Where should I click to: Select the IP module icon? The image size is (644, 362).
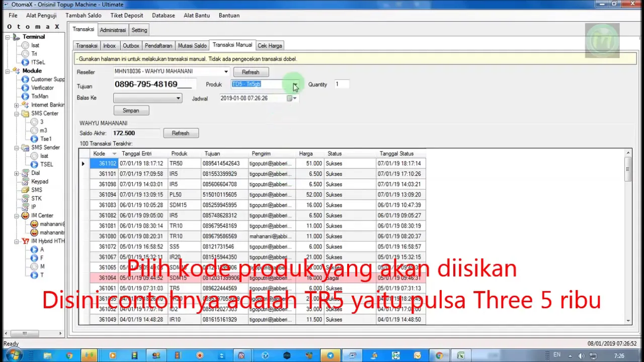point(26,207)
